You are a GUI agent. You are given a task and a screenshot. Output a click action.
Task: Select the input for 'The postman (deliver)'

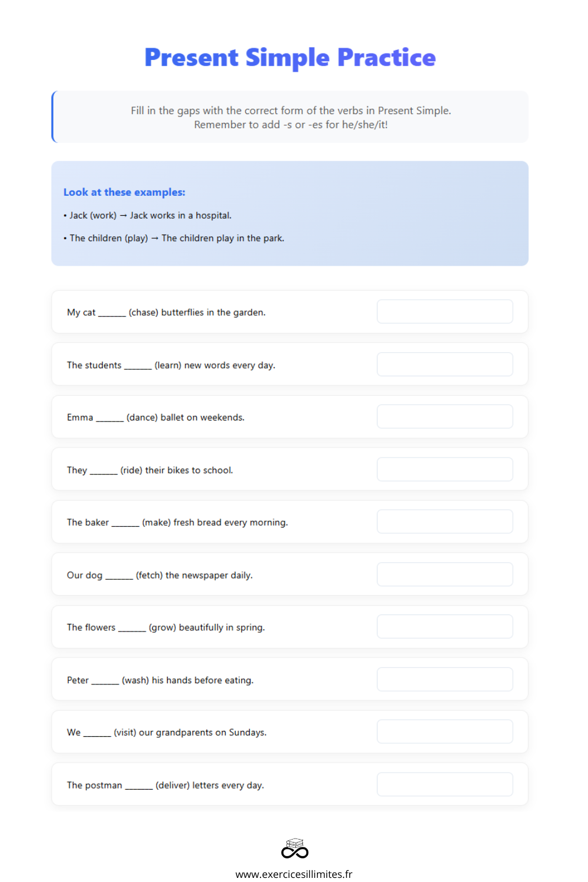445,784
